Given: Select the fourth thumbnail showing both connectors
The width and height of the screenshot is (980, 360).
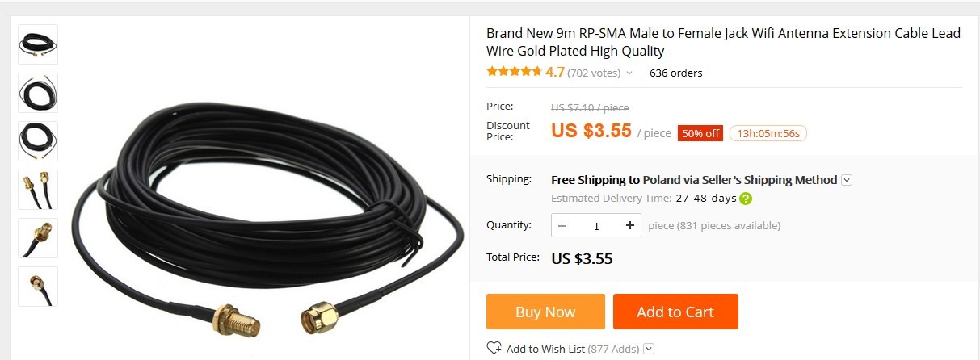Looking at the screenshot, I should pos(38,190).
